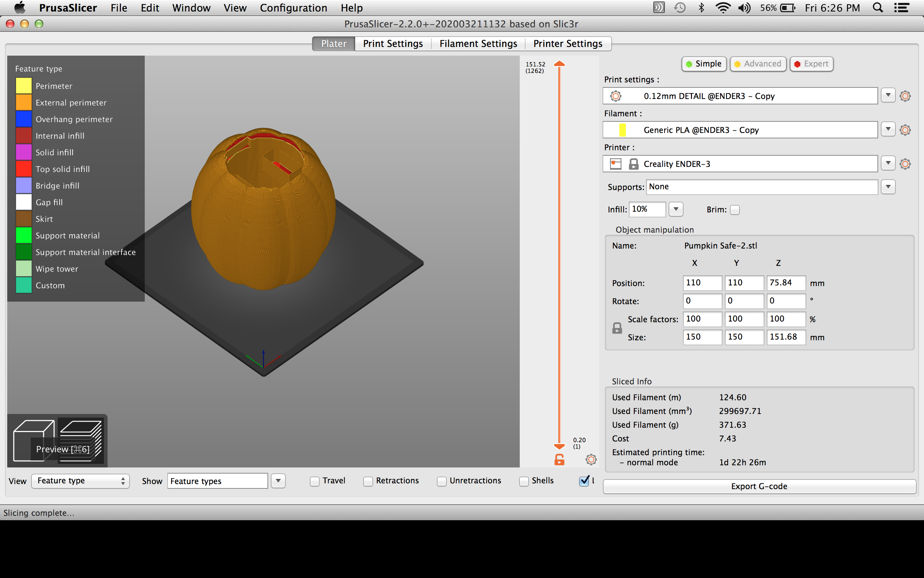
Task: Open the Time Machine menu icon
Action: click(680, 8)
